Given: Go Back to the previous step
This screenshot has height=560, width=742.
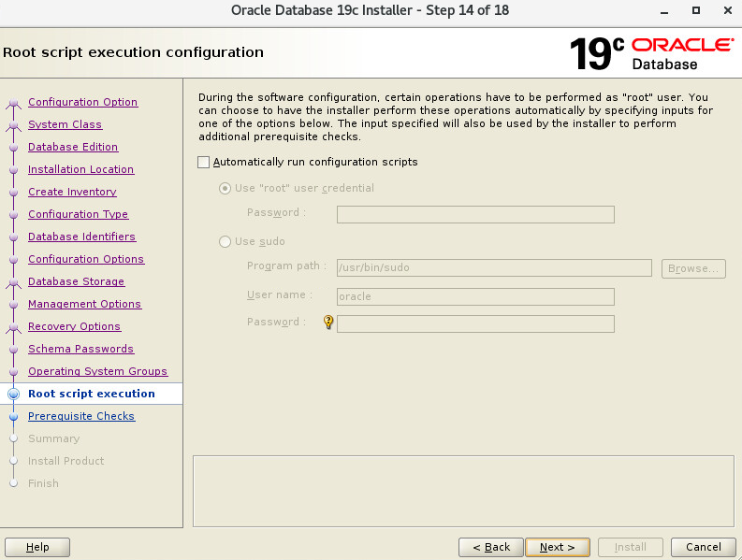Looking at the screenshot, I should (x=491, y=547).
